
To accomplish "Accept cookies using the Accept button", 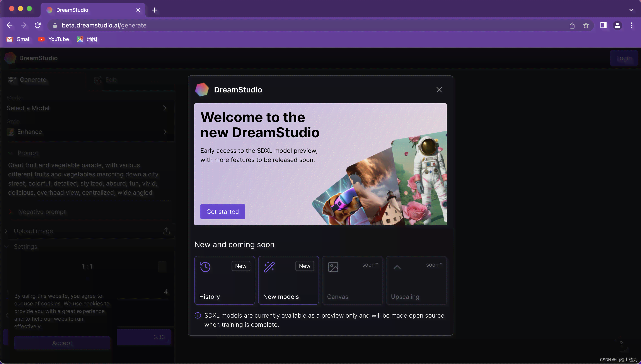I will click(62, 342).
